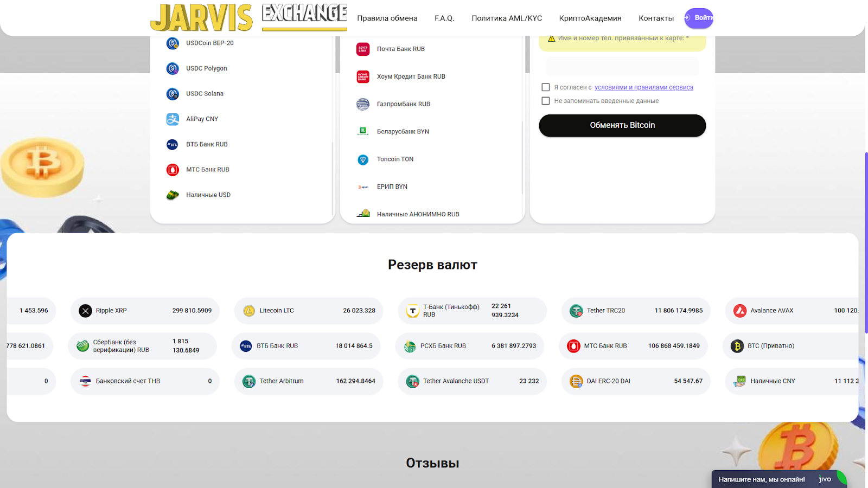Click the Беларусбанк BYN icon
The width and height of the screenshot is (868, 488).
tap(363, 132)
